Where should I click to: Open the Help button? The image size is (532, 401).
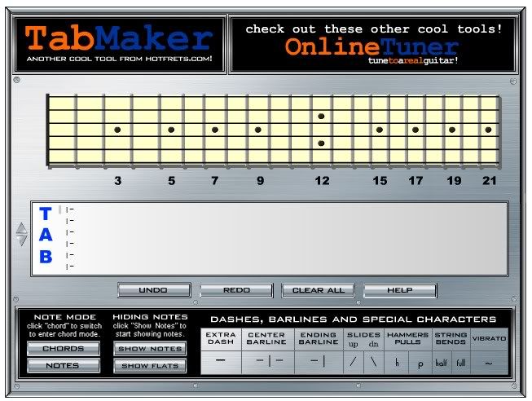[400, 290]
